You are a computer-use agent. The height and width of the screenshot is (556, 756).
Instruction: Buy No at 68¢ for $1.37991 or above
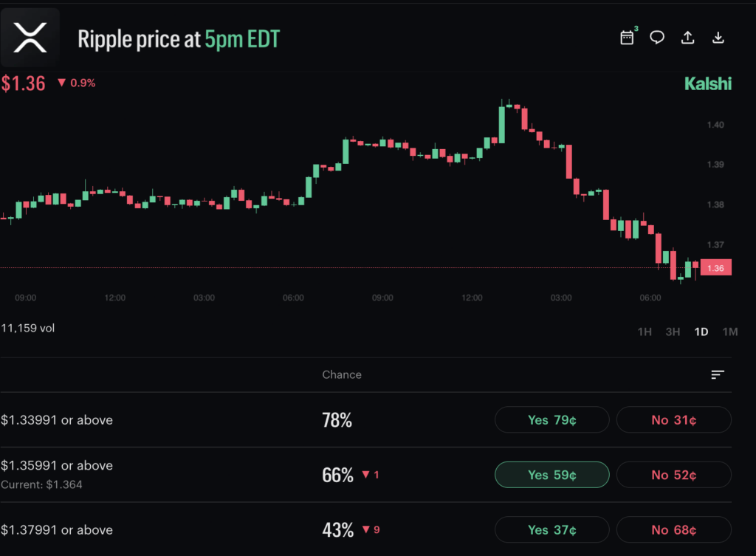673,529
